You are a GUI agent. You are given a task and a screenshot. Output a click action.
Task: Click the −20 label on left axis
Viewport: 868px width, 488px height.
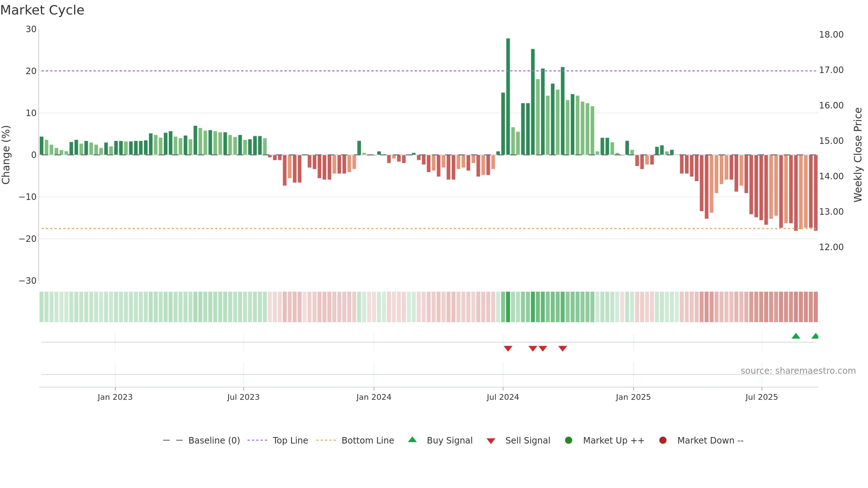click(28, 239)
